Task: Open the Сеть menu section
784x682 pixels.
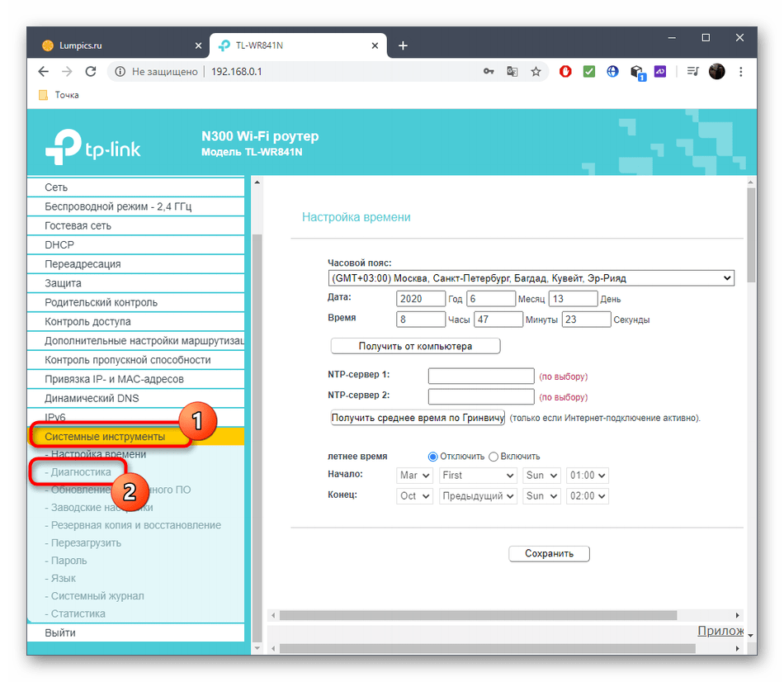Action: point(135,187)
